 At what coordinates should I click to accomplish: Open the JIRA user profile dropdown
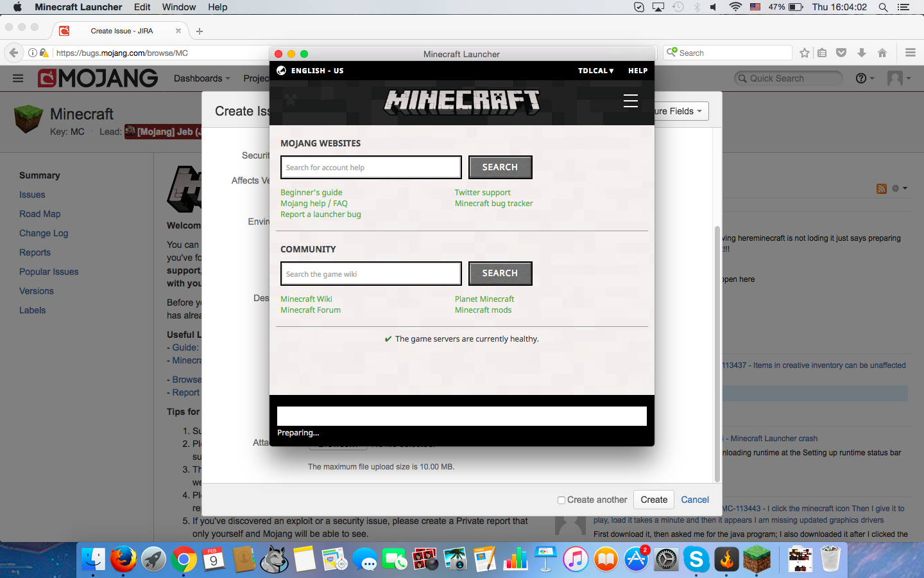coord(898,78)
